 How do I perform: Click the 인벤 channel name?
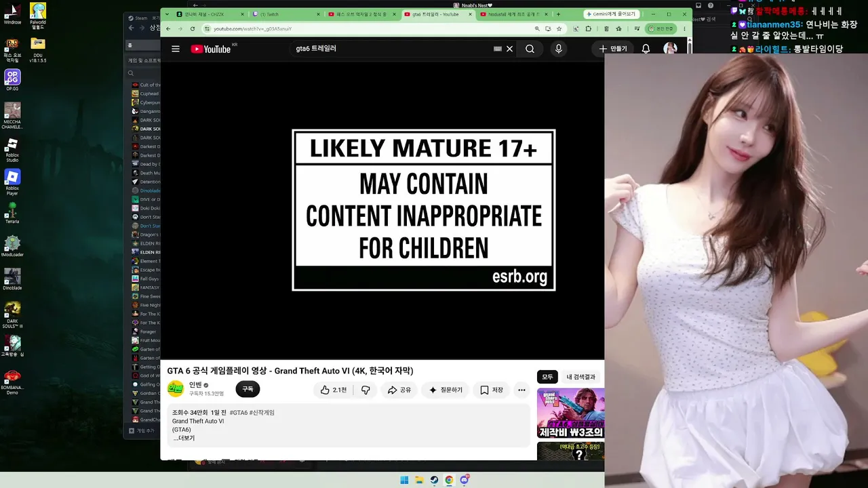click(x=195, y=385)
